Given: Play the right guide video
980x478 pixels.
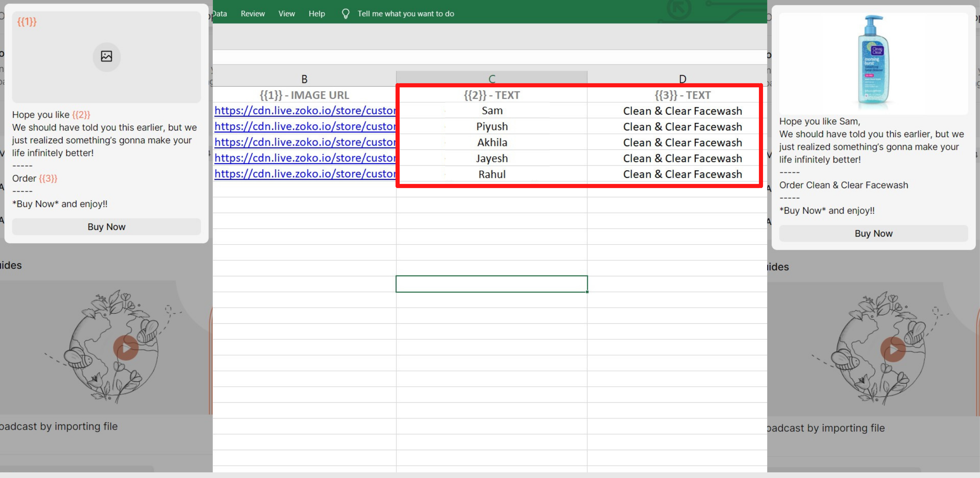Looking at the screenshot, I should 893,350.
